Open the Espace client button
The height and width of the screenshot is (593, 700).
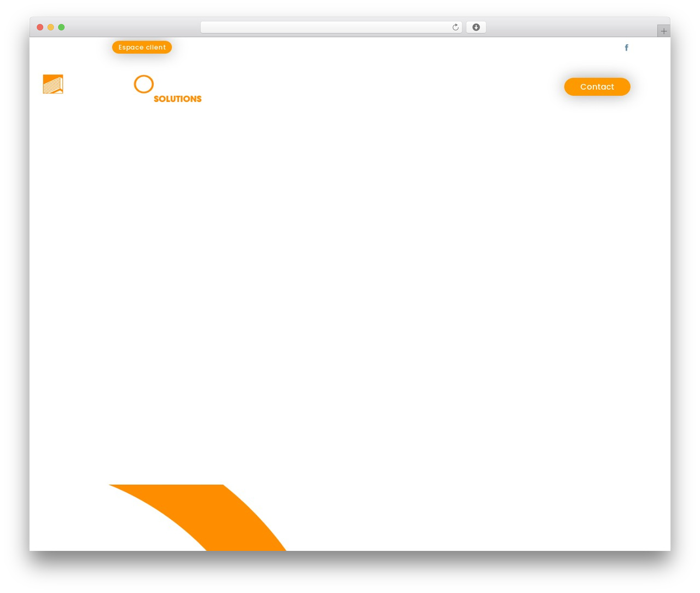[x=142, y=47]
